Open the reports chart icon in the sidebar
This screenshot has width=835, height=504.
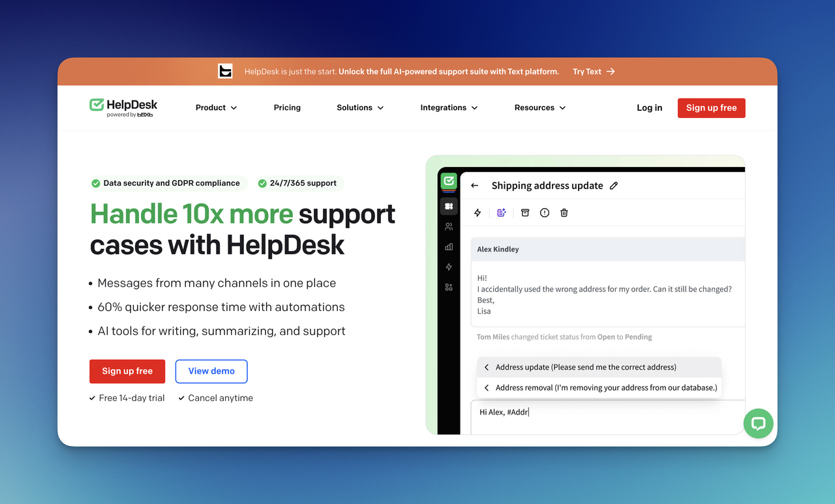tap(449, 246)
